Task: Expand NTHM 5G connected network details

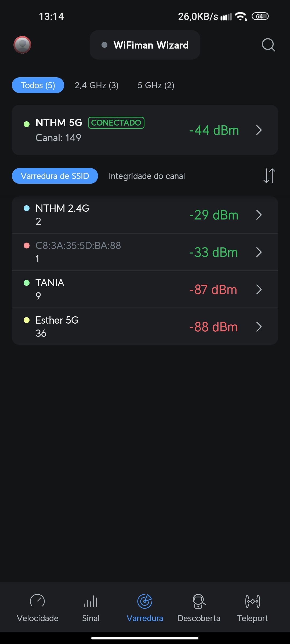Action: click(x=259, y=130)
